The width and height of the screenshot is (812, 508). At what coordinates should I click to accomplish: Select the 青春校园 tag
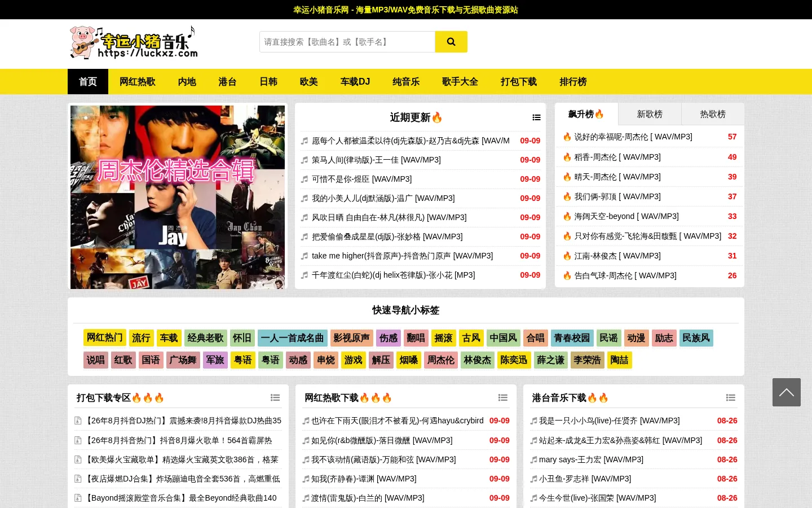tap(572, 338)
